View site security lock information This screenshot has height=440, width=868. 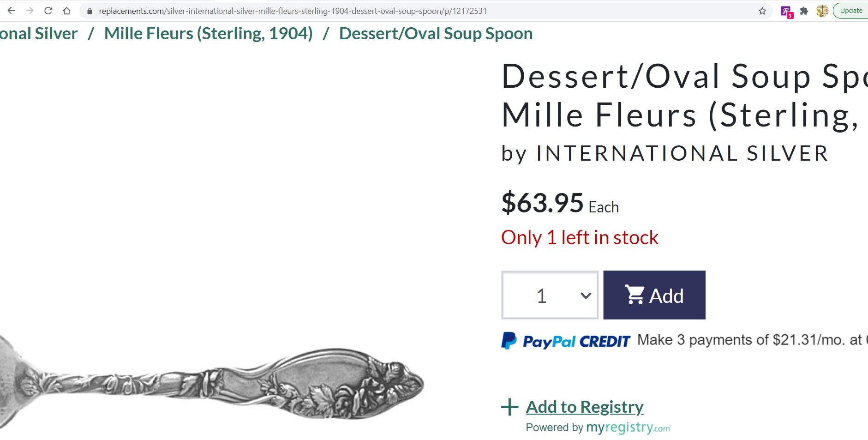[x=90, y=11]
